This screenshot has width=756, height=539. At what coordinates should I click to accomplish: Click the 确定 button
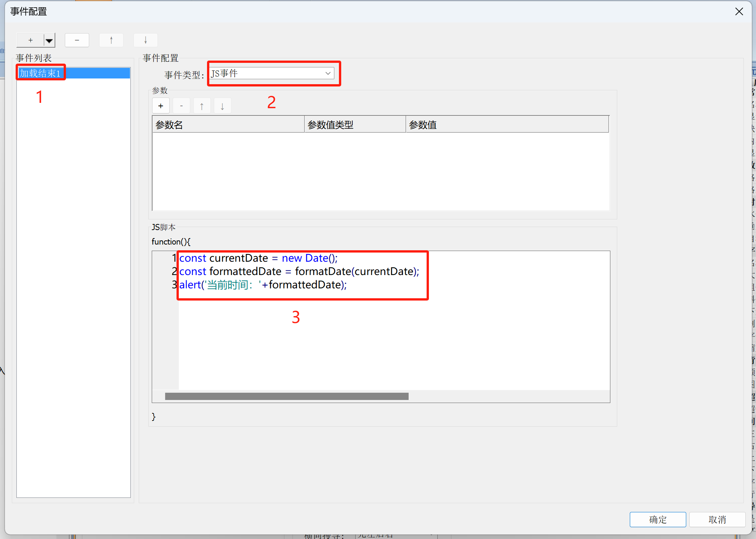(657, 520)
